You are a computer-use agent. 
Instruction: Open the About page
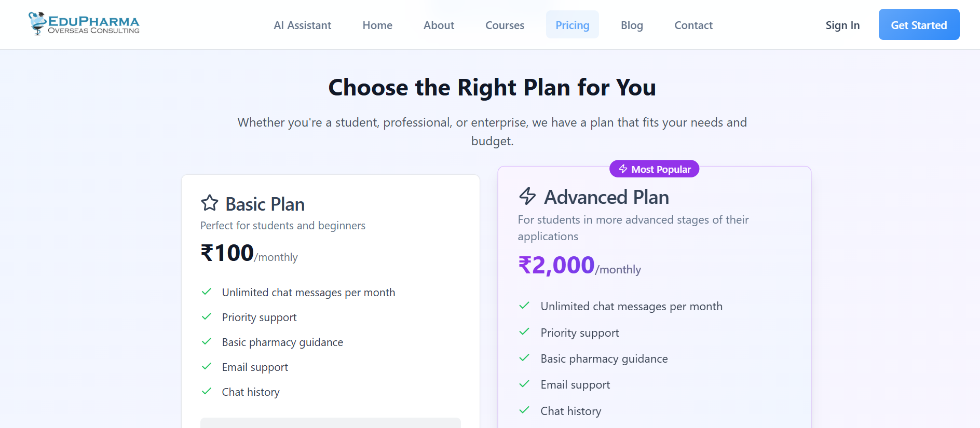[439, 25]
